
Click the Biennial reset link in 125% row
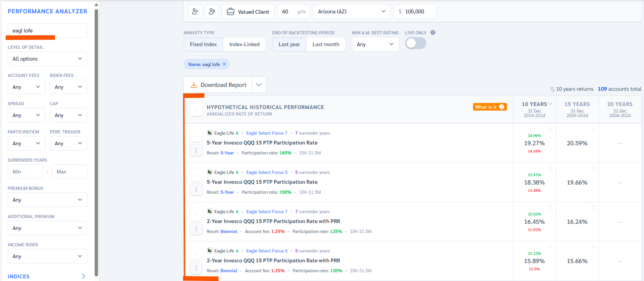pyautogui.click(x=229, y=231)
